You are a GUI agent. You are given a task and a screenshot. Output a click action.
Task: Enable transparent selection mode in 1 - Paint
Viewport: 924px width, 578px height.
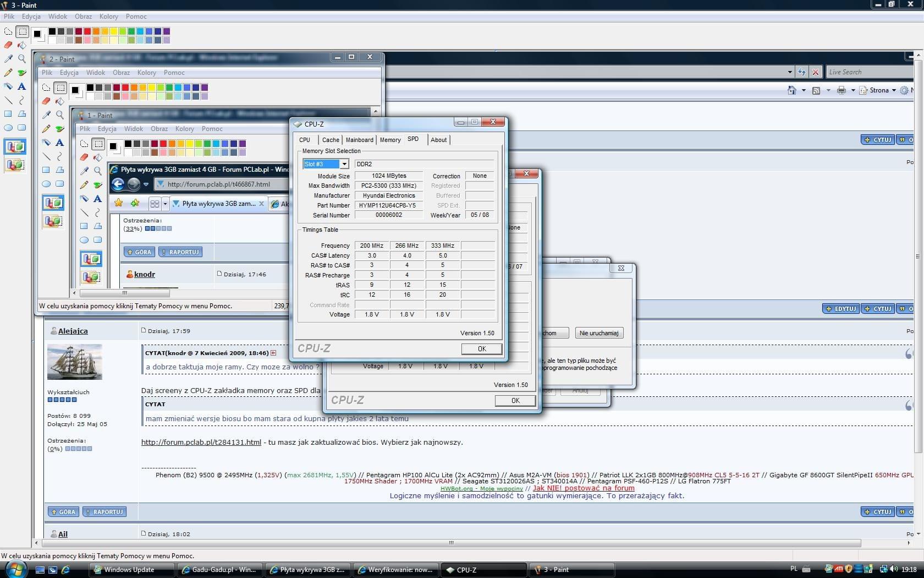click(x=91, y=276)
